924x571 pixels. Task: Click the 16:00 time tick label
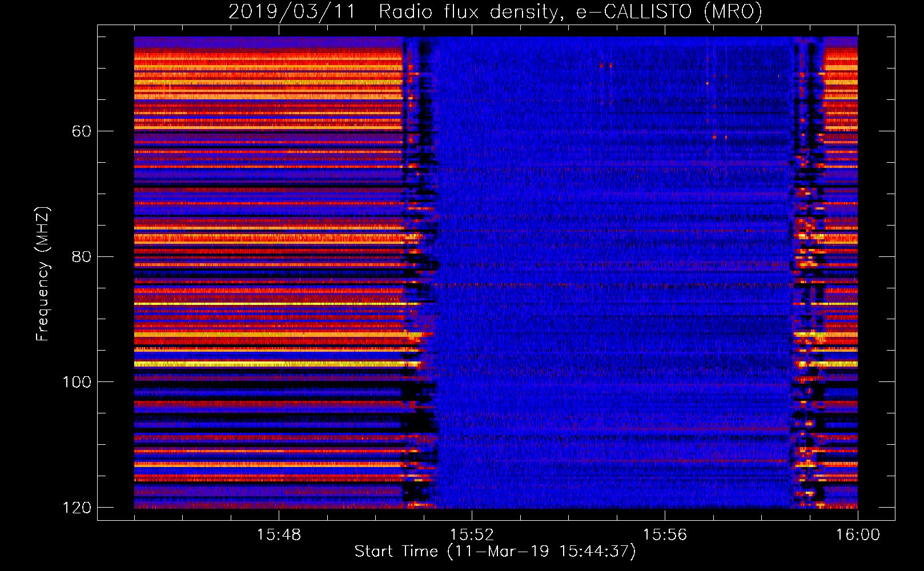coord(858,535)
